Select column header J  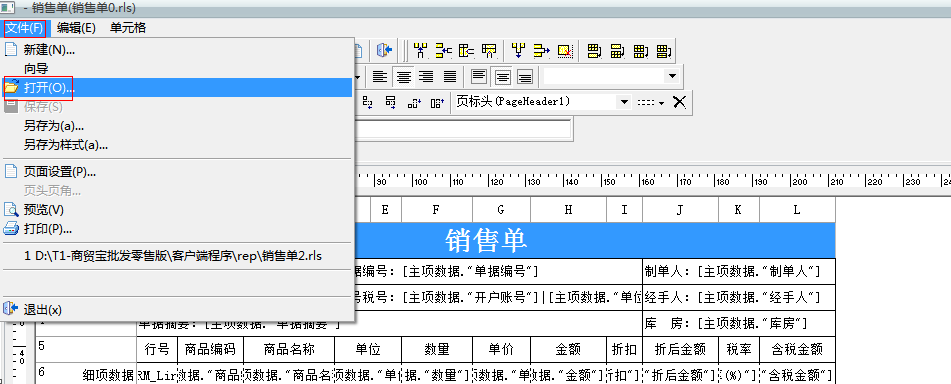pos(680,210)
